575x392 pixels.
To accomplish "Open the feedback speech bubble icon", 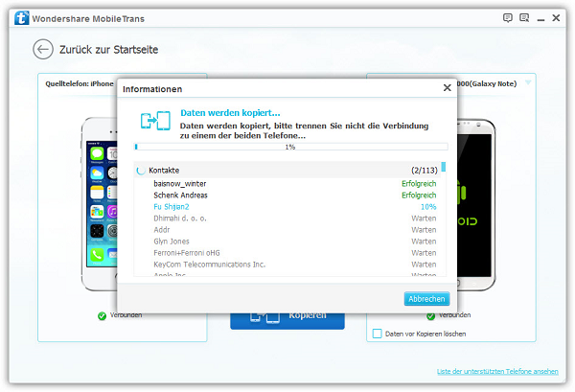I will click(508, 17).
